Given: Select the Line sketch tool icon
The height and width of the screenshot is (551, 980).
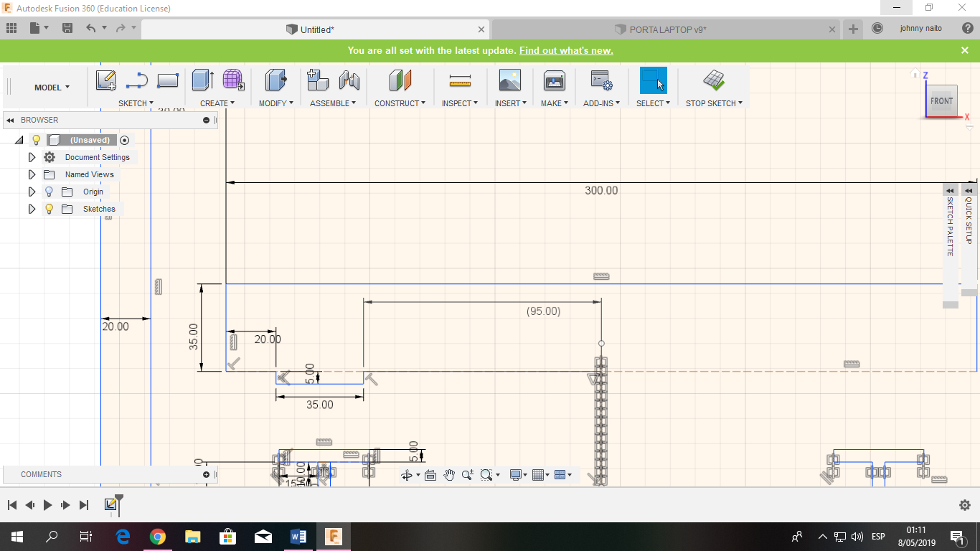Looking at the screenshot, I should (136, 80).
